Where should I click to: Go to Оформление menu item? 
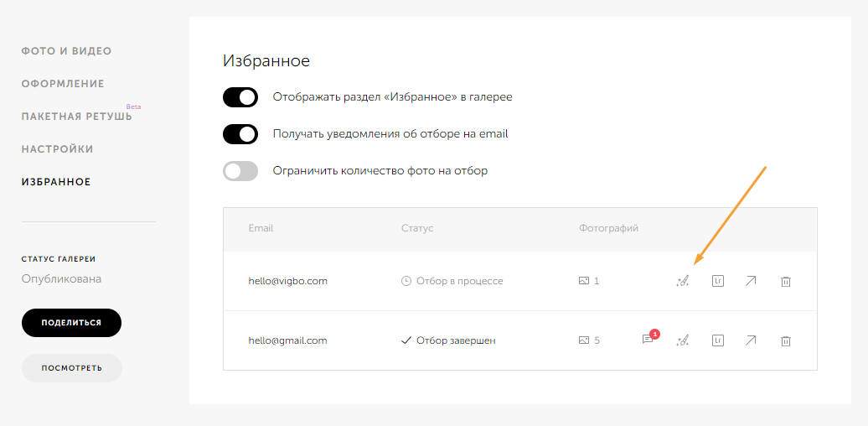click(63, 84)
